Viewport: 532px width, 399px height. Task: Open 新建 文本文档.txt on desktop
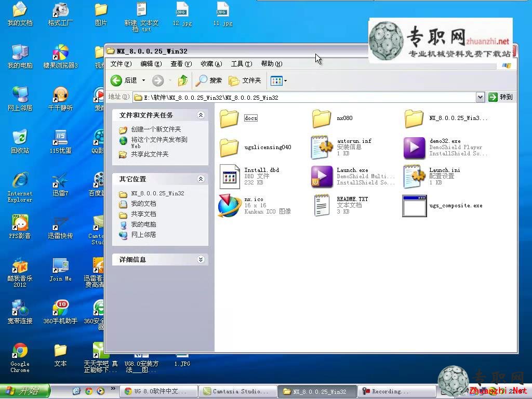[x=141, y=16]
